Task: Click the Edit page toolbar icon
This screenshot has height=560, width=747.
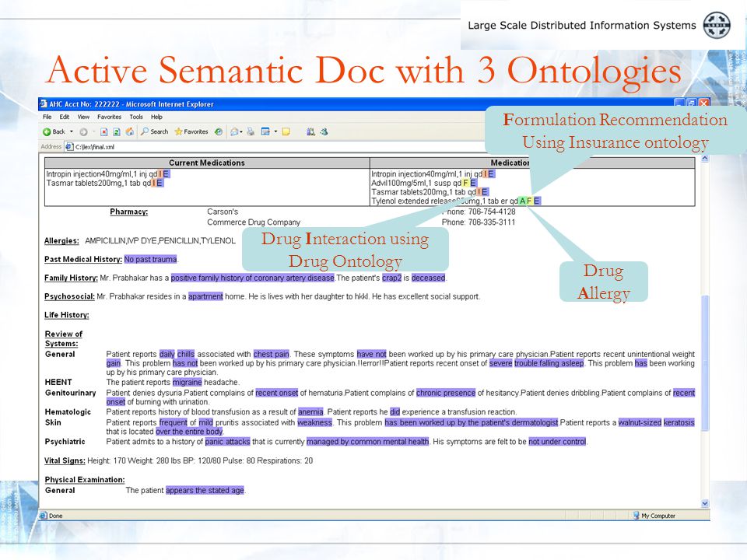Action: point(265,132)
